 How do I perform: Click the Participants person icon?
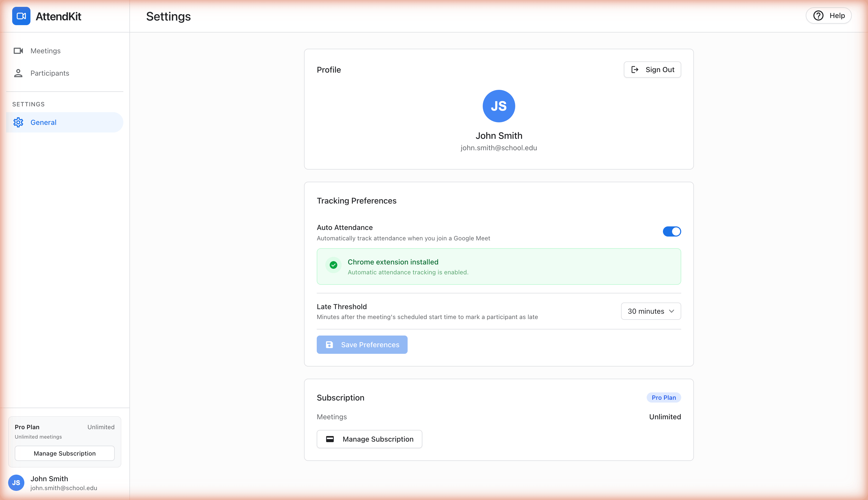point(18,73)
